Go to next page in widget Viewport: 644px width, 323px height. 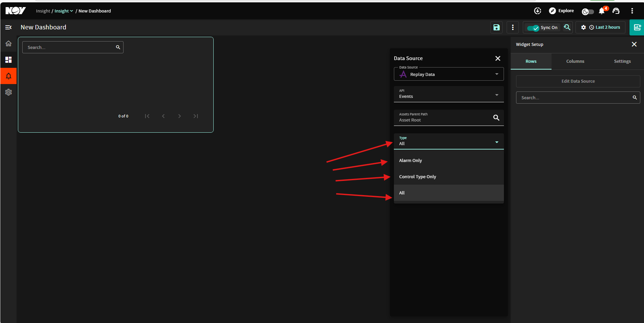(180, 116)
